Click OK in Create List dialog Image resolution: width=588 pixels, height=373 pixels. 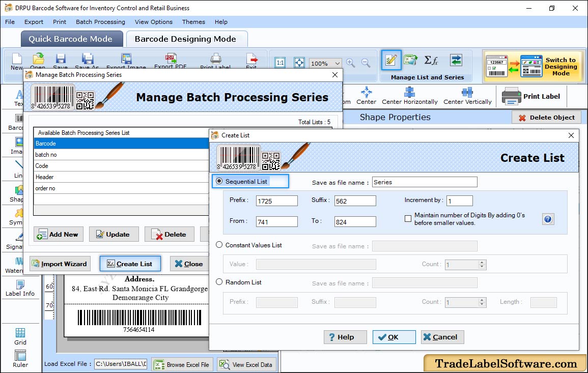(x=394, y=337)
